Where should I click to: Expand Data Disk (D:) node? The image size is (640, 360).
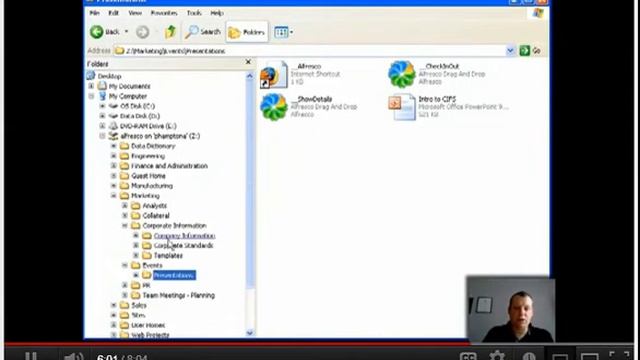[102, 116]
